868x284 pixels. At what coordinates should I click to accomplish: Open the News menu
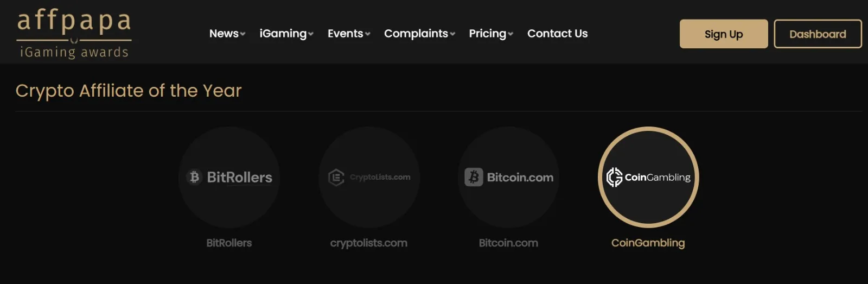[224, 34]
